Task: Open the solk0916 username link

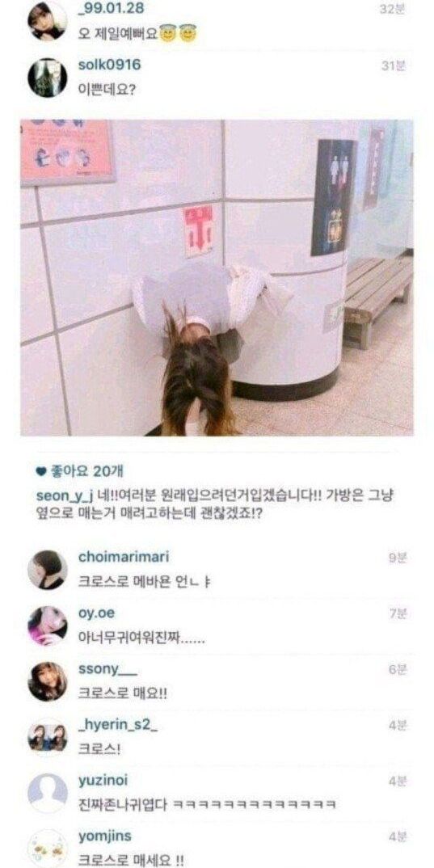Action: [110, 65]
